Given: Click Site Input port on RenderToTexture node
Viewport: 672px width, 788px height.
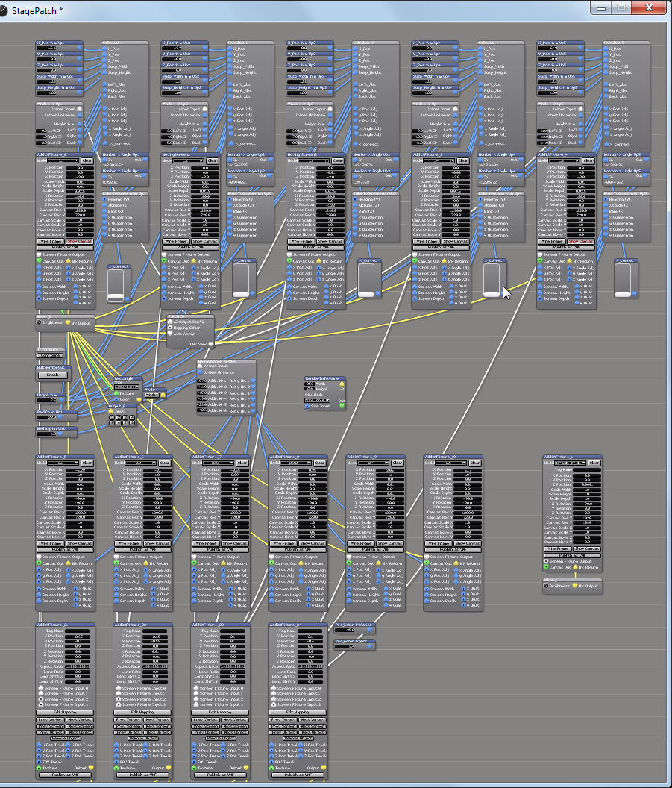Looking at the screenshot, I should coord(307,406).
